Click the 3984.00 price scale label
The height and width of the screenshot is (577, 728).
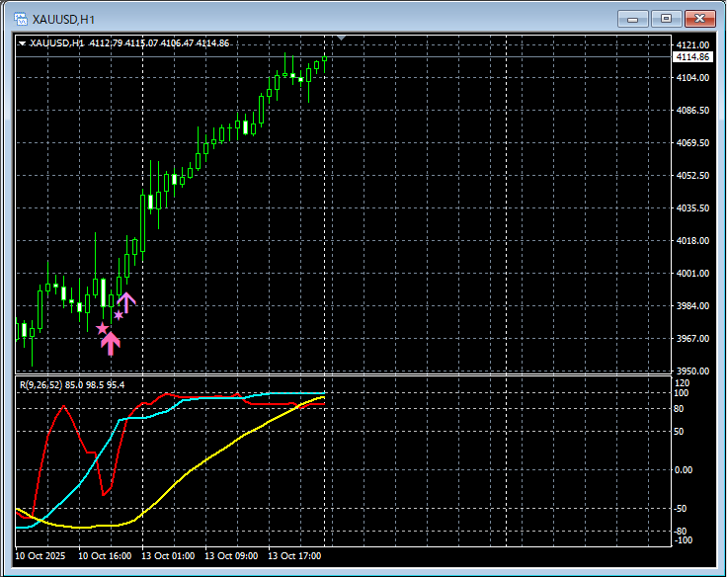coord(692,305)
